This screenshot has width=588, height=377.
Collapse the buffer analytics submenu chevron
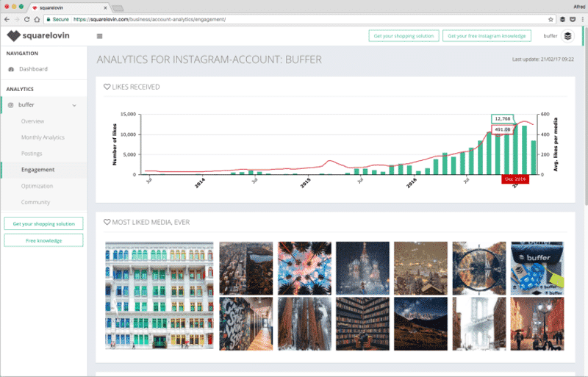[x=74, y=105]
